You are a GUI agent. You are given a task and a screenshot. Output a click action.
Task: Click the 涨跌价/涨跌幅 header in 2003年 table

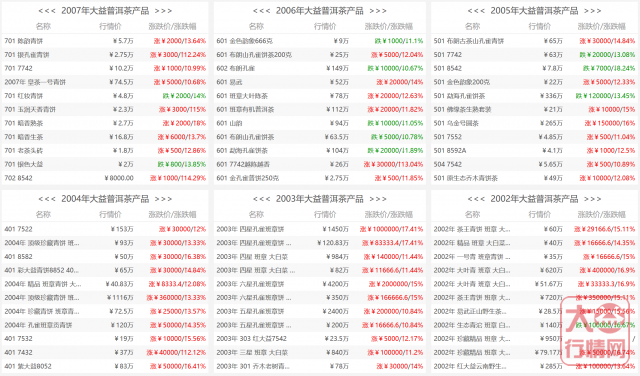pos(389,215)
